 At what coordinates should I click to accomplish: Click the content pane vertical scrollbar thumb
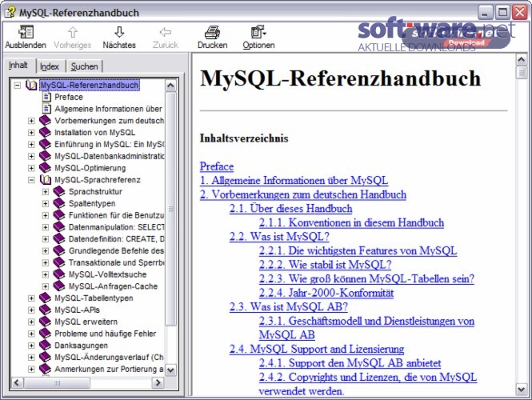coord(521,73)
